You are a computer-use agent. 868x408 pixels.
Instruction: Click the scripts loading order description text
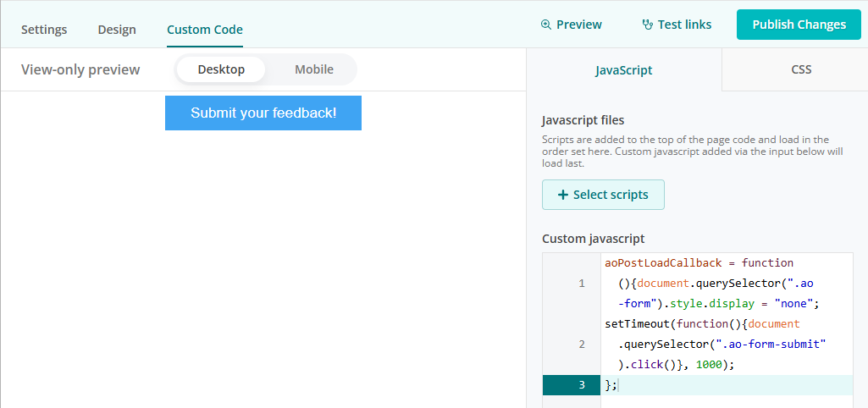pyautogui.click(x=693, y=152)
